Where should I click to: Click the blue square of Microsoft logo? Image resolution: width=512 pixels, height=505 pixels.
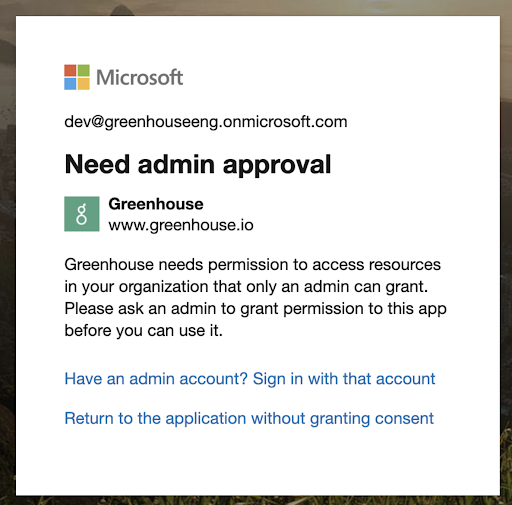pyautogui.click(x=70, y=84)
